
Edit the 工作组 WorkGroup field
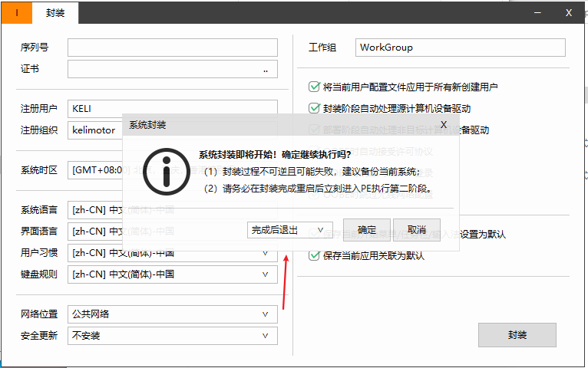460,48
